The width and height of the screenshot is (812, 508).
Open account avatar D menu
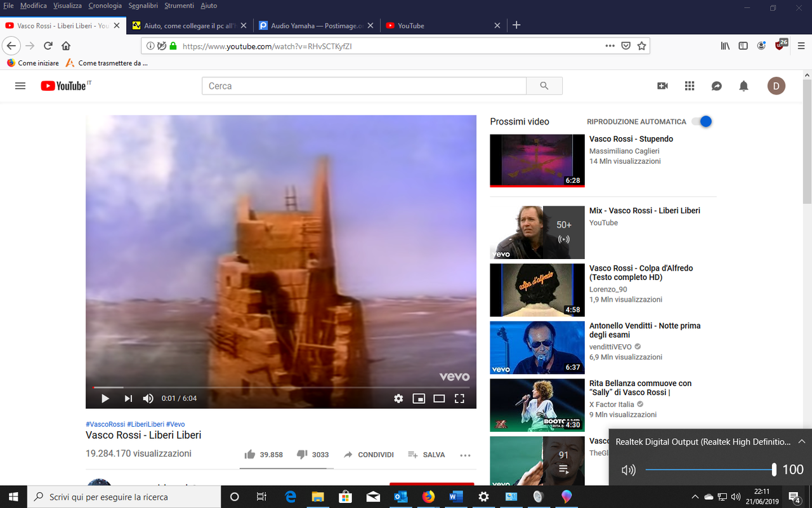[776, 86]
